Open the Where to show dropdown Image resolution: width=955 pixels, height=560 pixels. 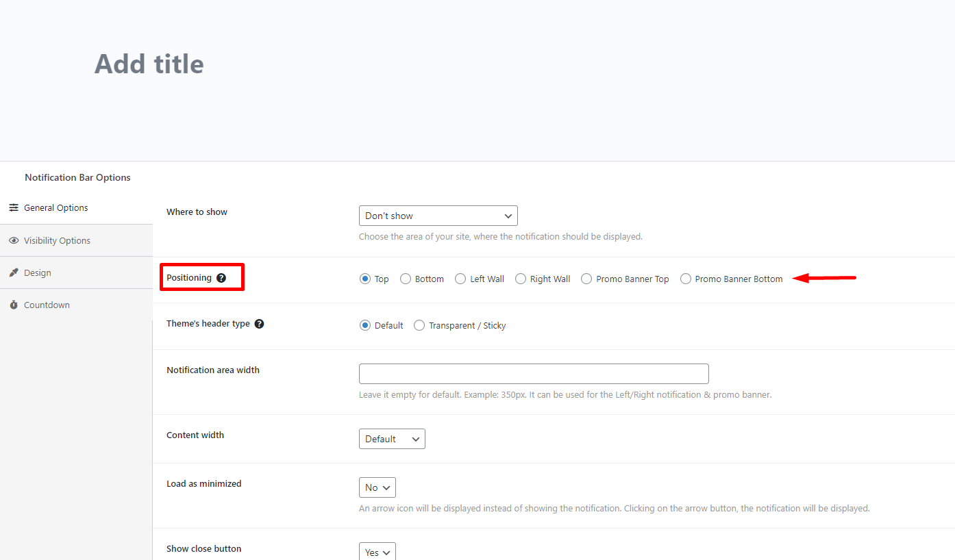[438, 216]
